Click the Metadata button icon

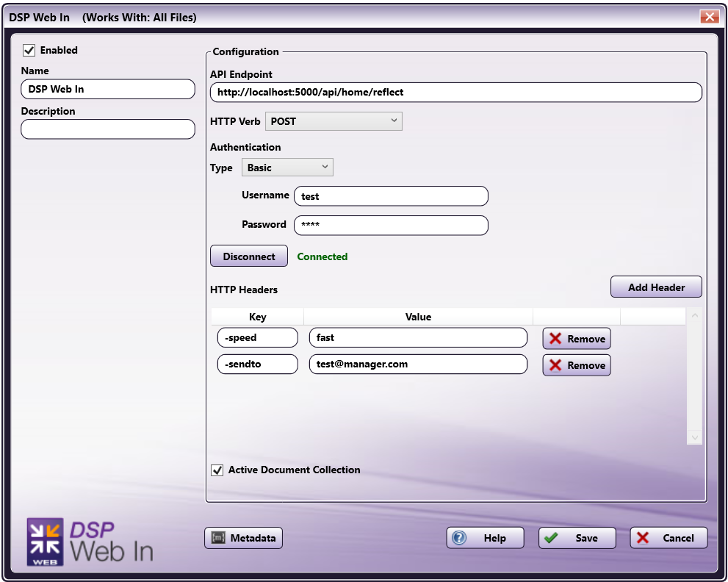(218, 537)
